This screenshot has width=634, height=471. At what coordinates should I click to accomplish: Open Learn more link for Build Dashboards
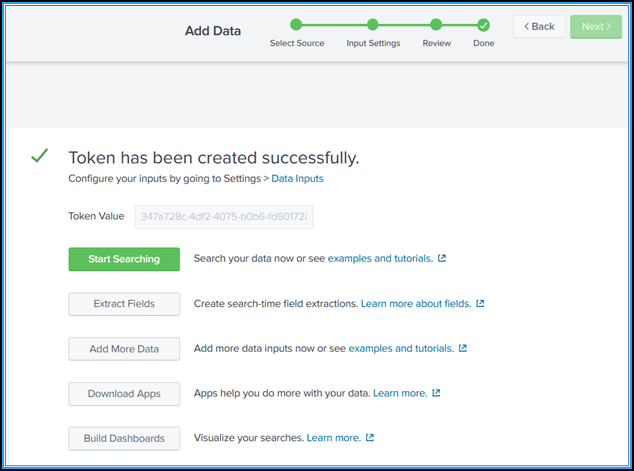(334, 438)
